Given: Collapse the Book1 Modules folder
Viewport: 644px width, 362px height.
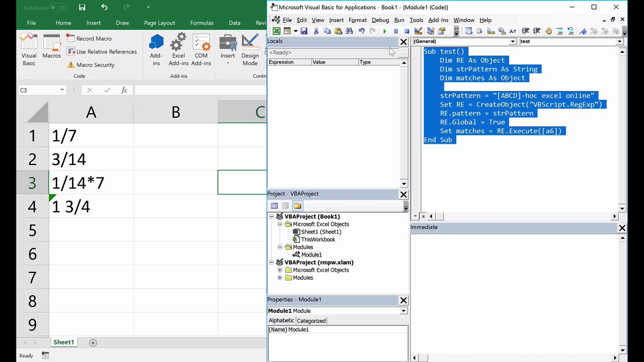Looking at the screenshot, I should coord(280,247).
